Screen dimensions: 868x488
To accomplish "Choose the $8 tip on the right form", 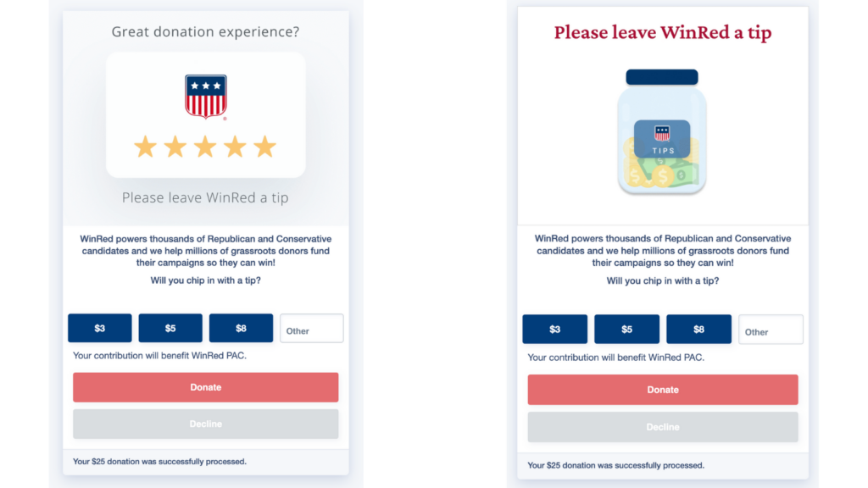I will [698, 330].
